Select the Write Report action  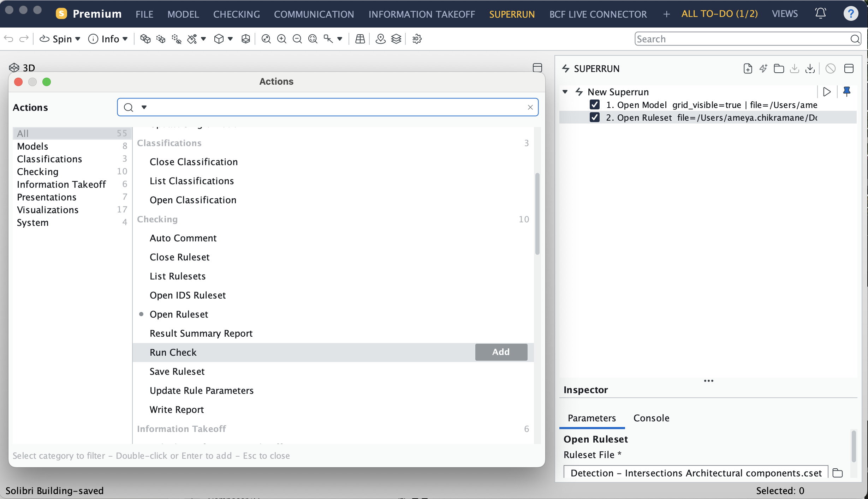(333, 409)
